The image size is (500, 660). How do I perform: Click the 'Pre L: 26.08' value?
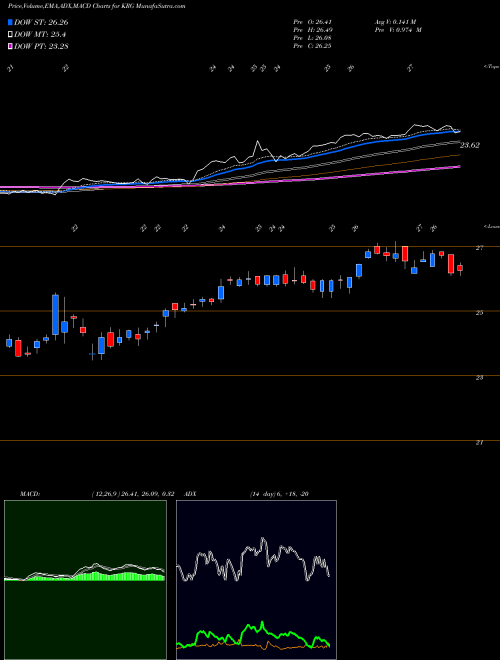tap(313, 38)
